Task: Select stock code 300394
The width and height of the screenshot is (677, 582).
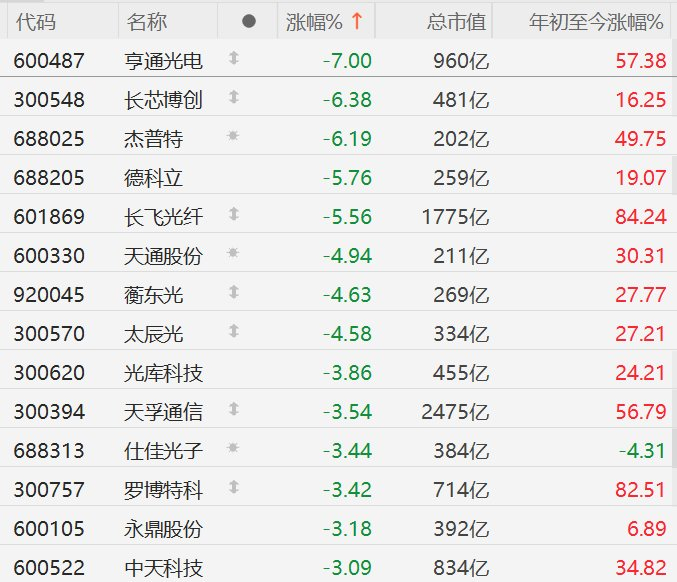Action: coord(49,411)
